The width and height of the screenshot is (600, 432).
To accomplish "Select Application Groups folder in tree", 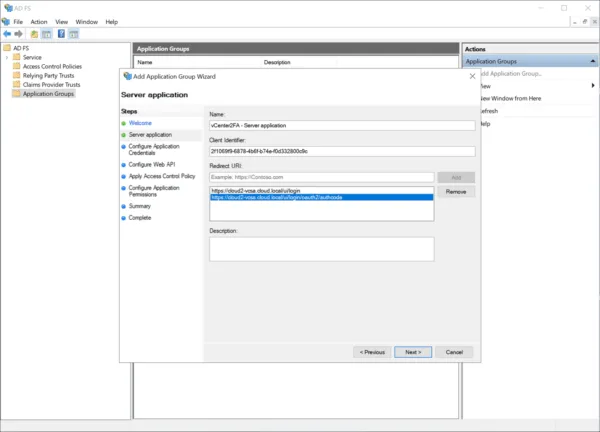I will [48, 94].
